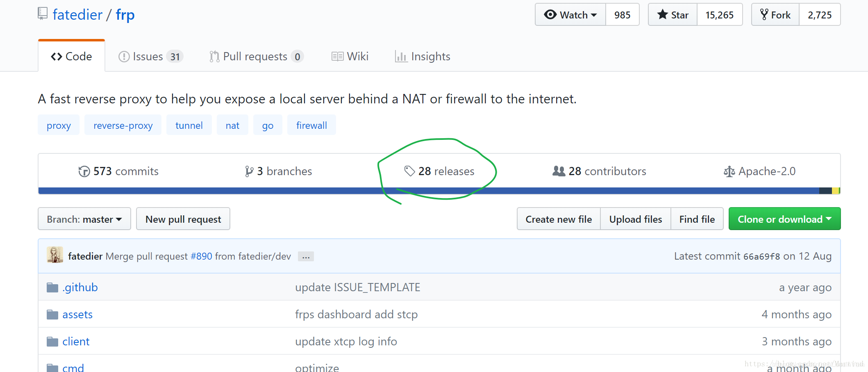Click Find file button
The image size is (868, 372).
click(x=697, y=219)
